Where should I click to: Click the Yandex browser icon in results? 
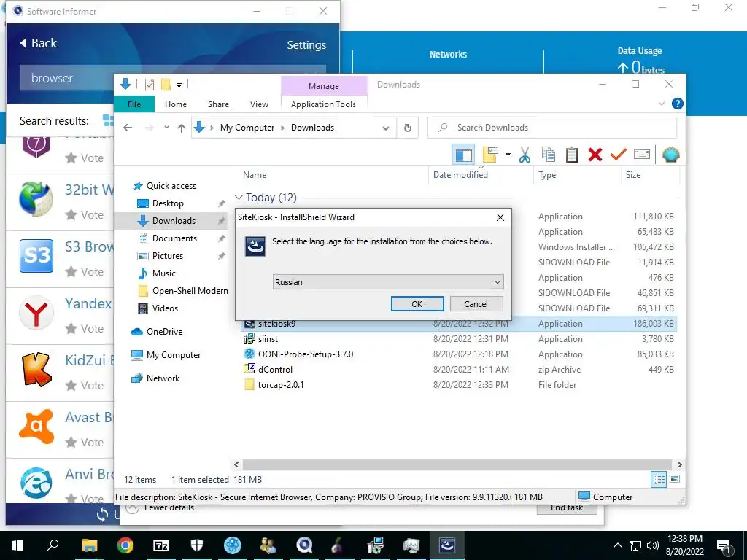36,314
